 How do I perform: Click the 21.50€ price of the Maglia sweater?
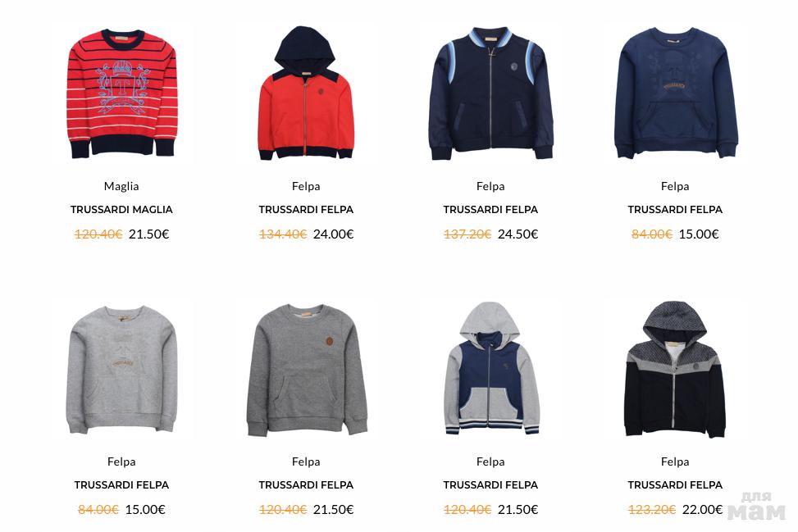(x=148, y=234)
